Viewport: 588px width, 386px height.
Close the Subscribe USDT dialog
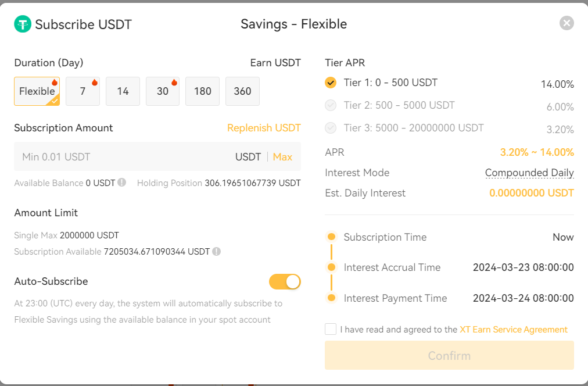[x=567, y=23]
